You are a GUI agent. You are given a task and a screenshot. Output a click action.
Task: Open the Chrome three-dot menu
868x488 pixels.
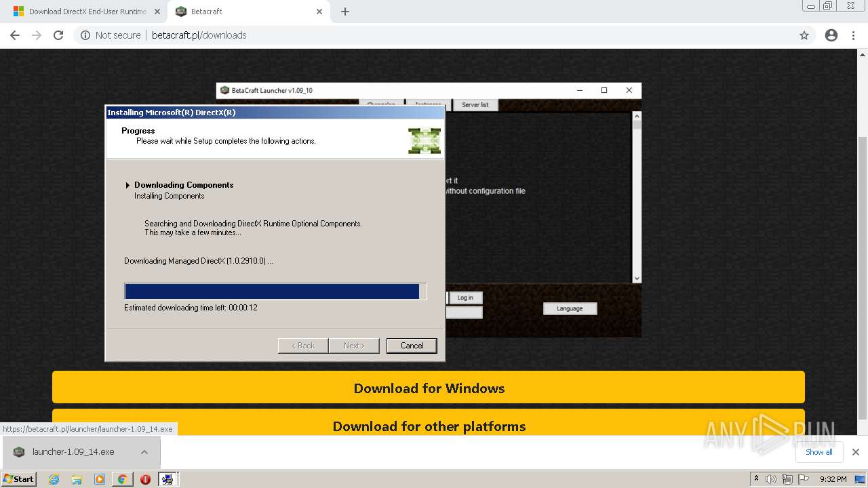854,35
